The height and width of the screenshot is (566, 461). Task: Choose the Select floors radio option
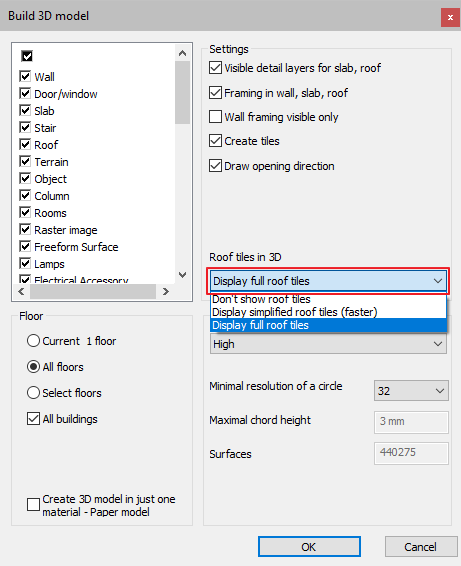click(33, 393)
